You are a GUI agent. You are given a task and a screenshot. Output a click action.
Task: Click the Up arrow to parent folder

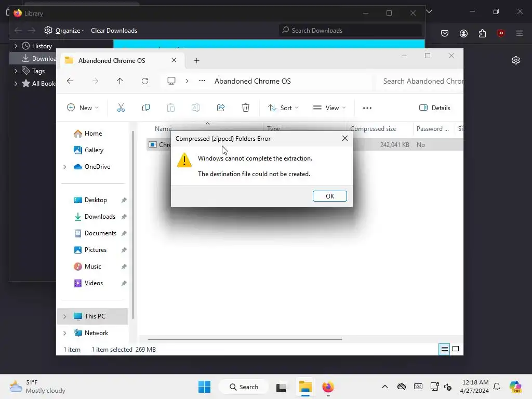(120, 81)
